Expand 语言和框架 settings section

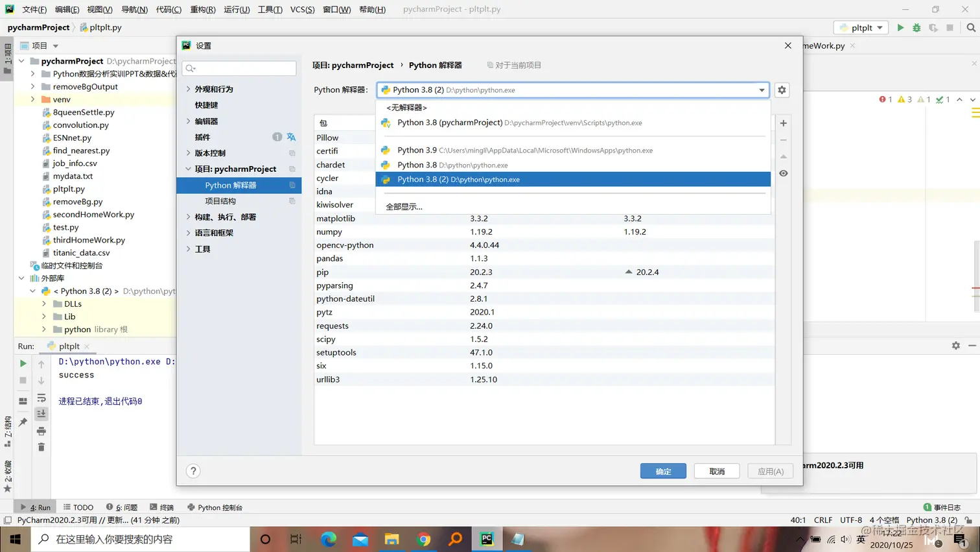pyautogui.click(x=189, y=233)
